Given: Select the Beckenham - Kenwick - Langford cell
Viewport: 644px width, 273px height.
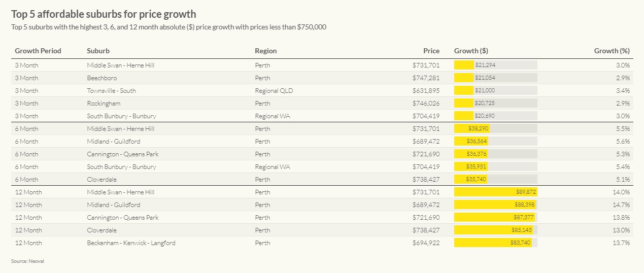Looking at the screenshot, I should coord(131,243).
